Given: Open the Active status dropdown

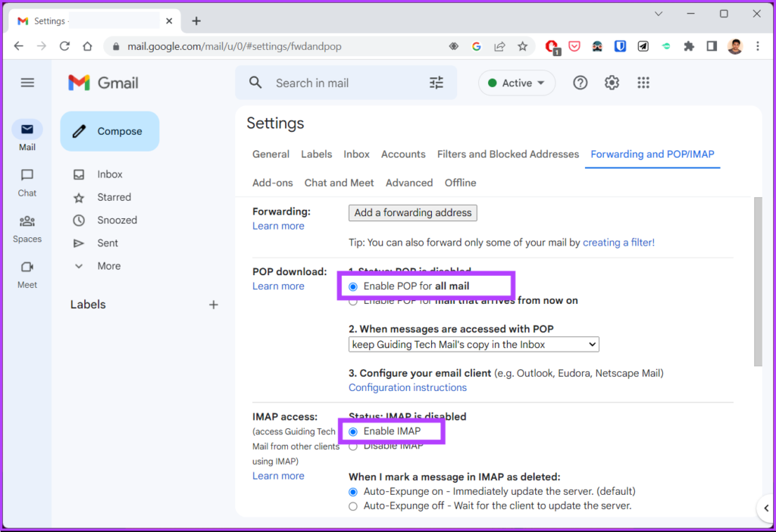Looking at the screenshot, I should click(x=517, y=83).
